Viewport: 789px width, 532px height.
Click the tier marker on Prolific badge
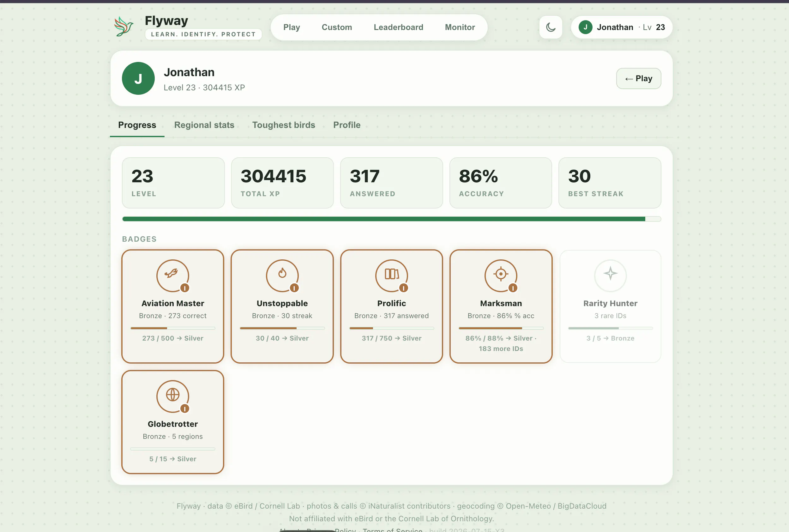pyautogui.click(x=403, y=288)
